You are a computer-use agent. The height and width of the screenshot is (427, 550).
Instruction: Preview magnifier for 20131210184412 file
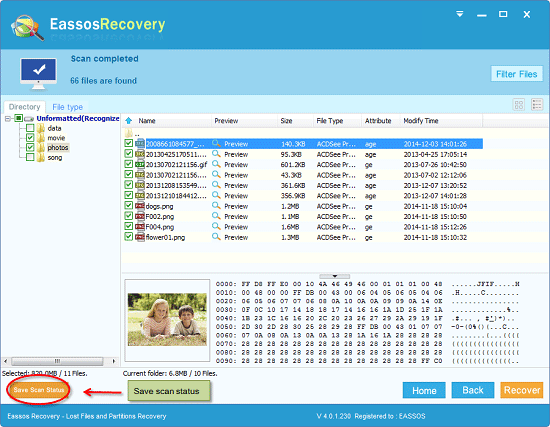click(216, 195)
